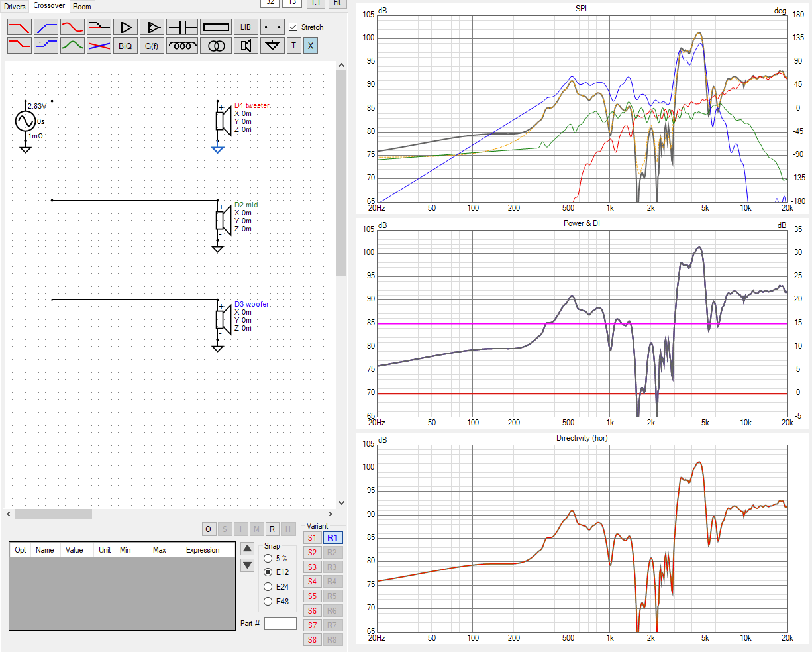The width and height of the screenshot is (812, 652).
Task: Switch to the Room tab
Action: tap(82, 7)
